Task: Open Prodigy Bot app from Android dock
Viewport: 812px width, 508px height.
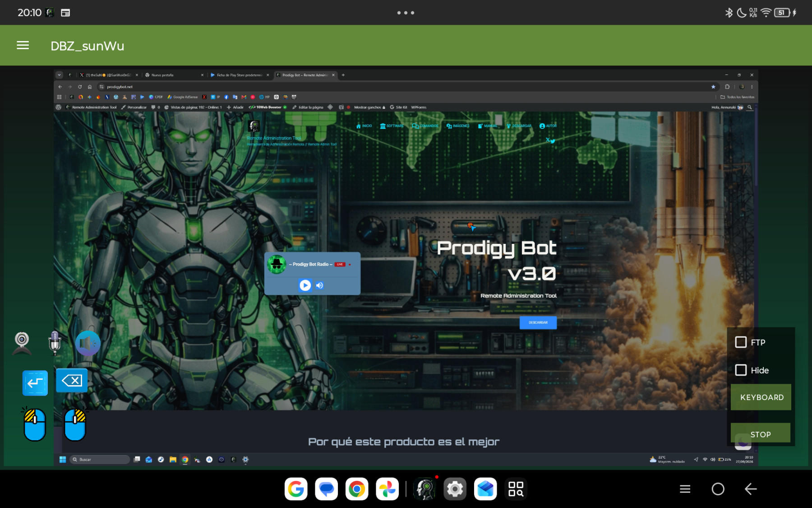Action: tap(424, 489)
